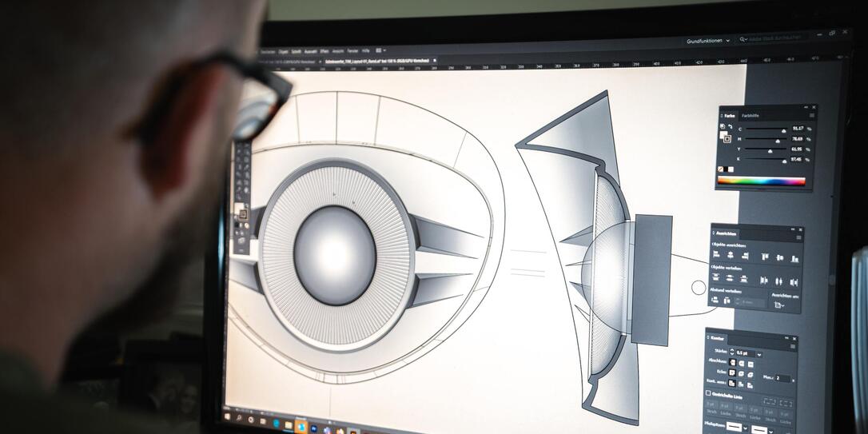Open Ausrichten an dropdown
The height and width of the screenshot is (434, 868).
coord(779,305)
